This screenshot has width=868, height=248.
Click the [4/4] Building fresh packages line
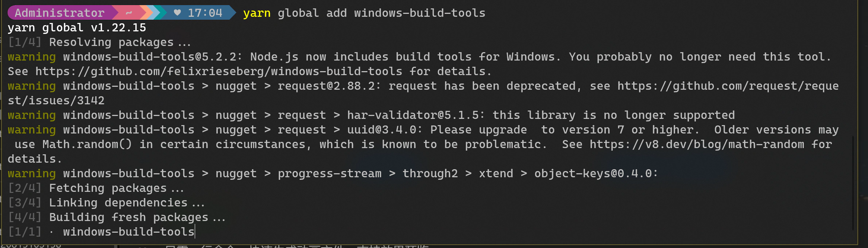tap(117, 217)
